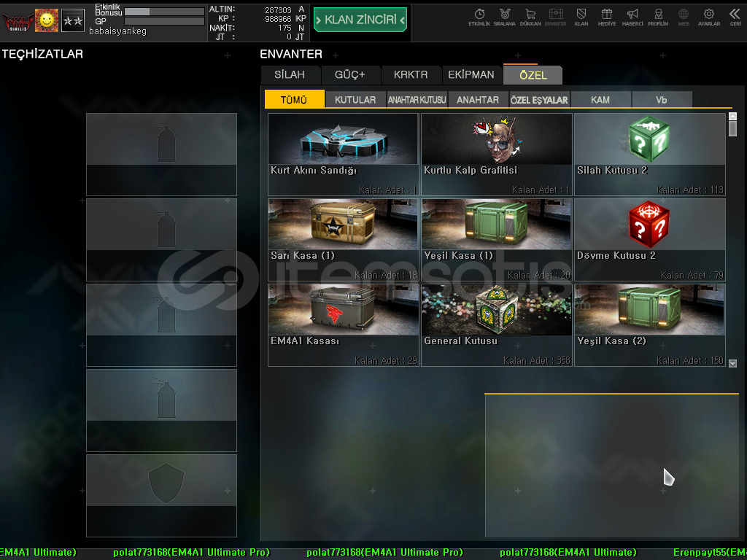Select the KAM filter tab
The width and height of the screenshot is (747, 560).
600,99
